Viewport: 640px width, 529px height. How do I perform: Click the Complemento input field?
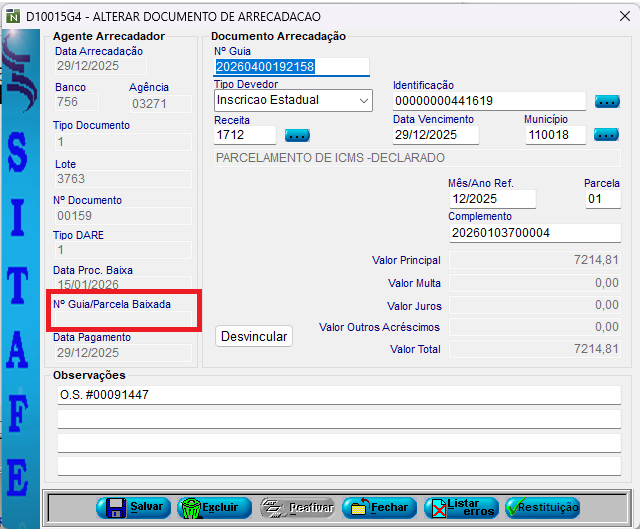533,233
